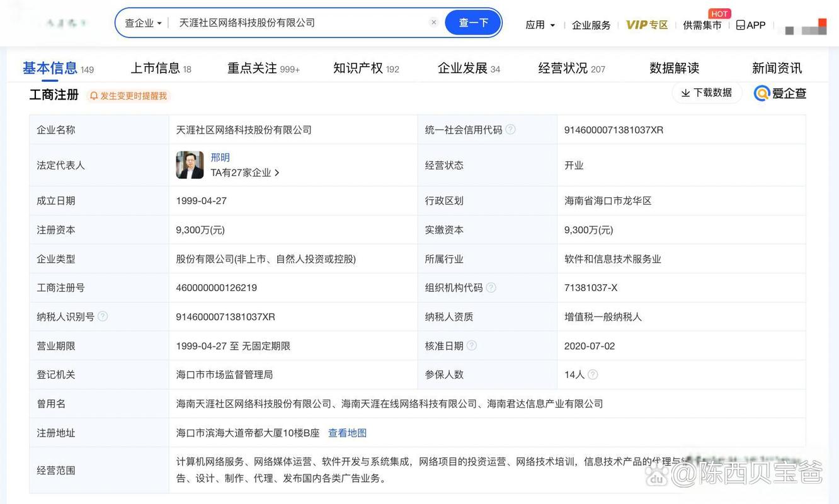Screen dimensions: 839x504
Task: Open the APP download link
Action: point(751,25)
